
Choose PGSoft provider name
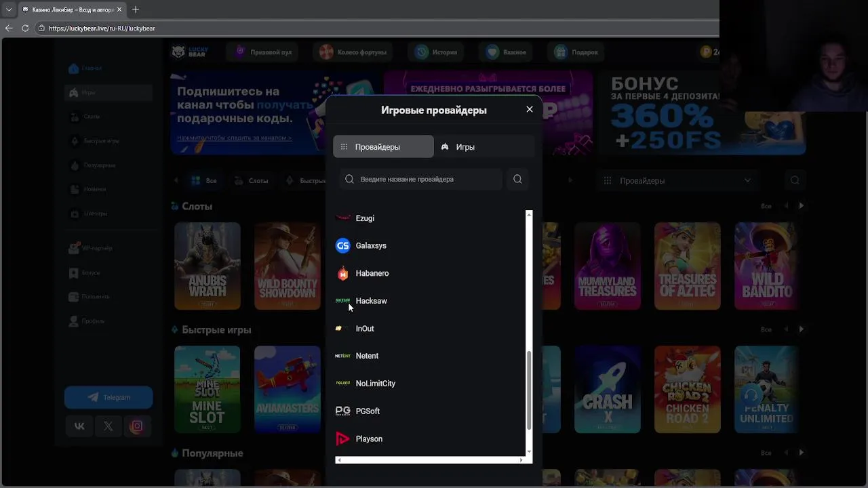pyautogui.click(x=368, y=411)
